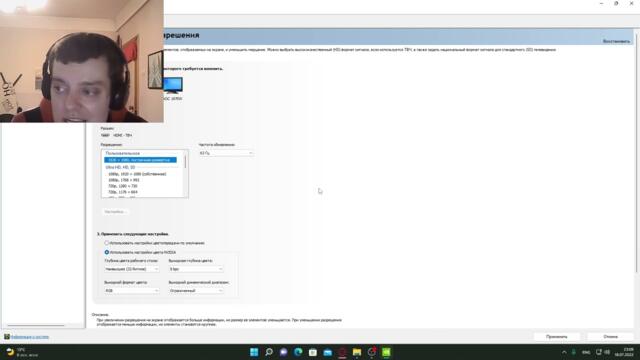Open taskbar Search magnifier
Screen dimensions: 640x360
click(269, 352)
